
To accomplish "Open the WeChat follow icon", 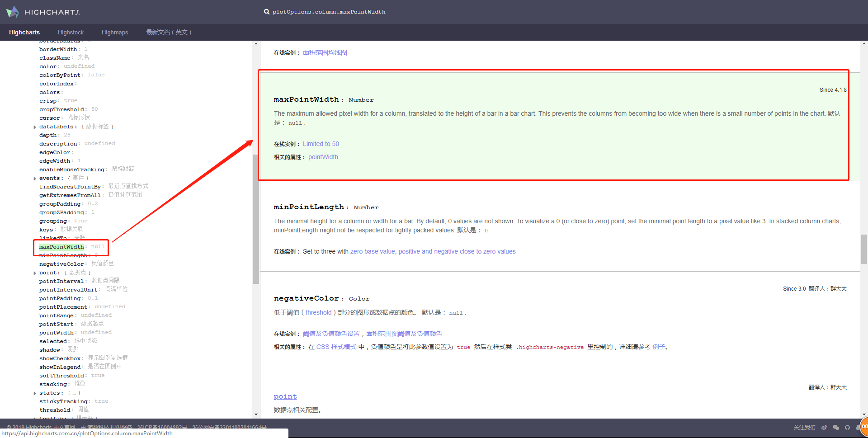I will (836, 427).
